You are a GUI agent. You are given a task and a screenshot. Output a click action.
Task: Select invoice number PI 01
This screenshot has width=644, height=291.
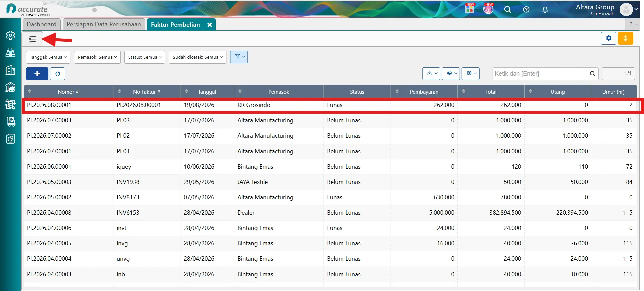coord(123,151)
